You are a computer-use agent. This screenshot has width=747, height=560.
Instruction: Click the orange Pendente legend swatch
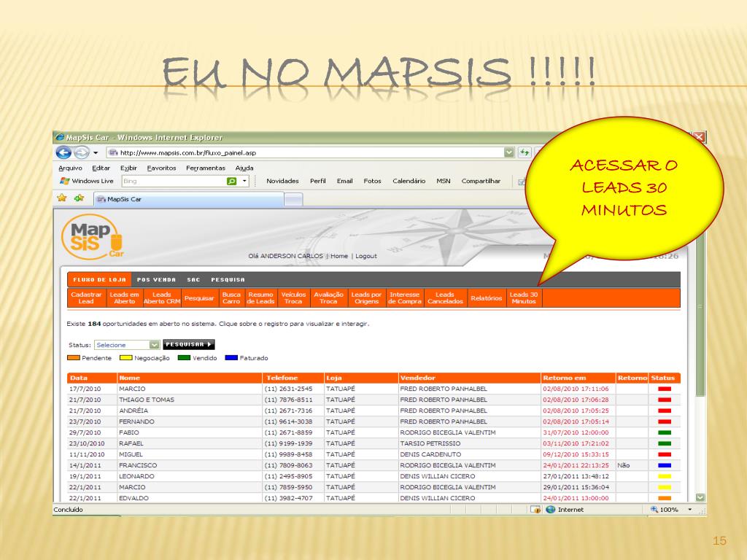point(74,357)
